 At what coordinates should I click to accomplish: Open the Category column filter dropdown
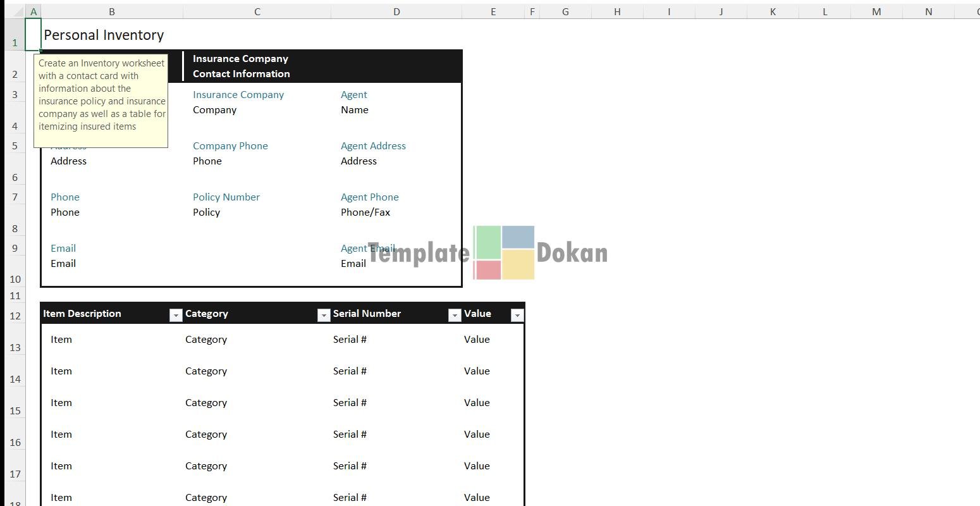[324, 315]
